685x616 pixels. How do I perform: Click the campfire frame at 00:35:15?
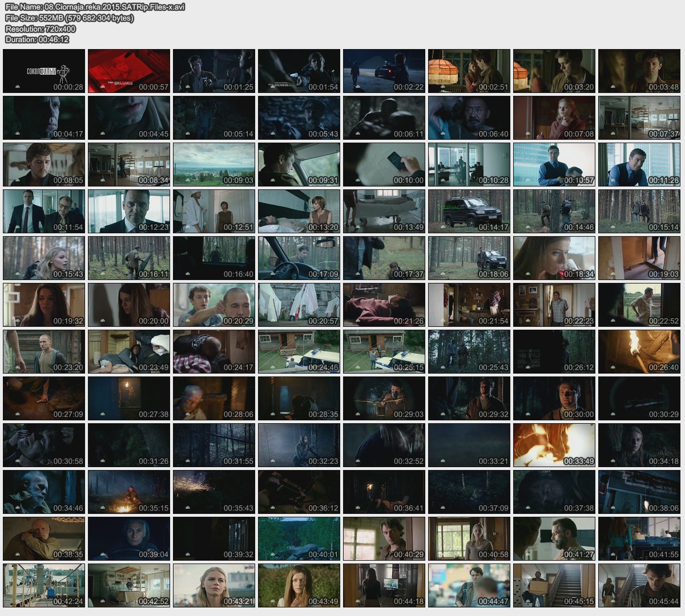[129, 492]
